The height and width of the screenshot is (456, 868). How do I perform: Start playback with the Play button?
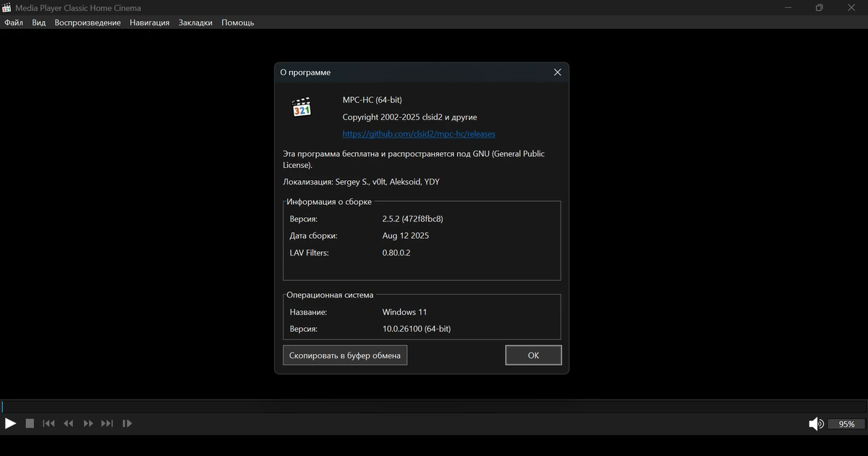click(10, 423)
